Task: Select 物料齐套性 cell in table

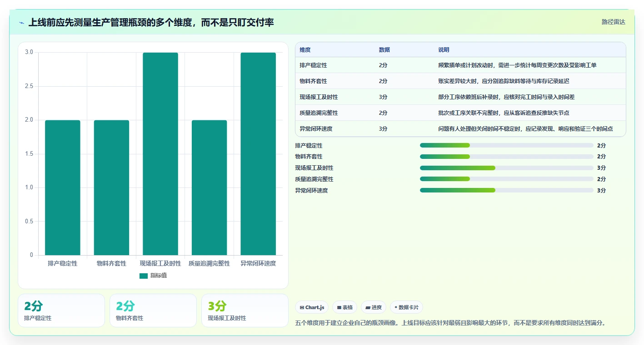Action: tap(313, 81)
